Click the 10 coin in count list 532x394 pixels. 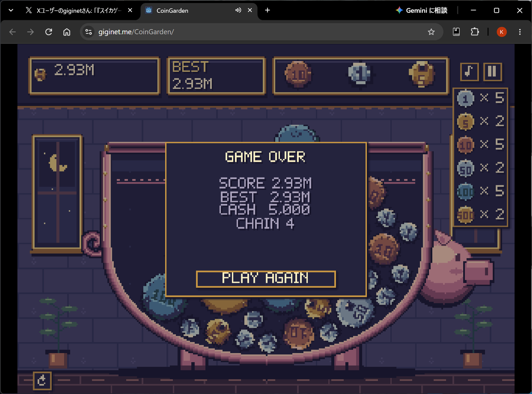(x=465, y=144)
